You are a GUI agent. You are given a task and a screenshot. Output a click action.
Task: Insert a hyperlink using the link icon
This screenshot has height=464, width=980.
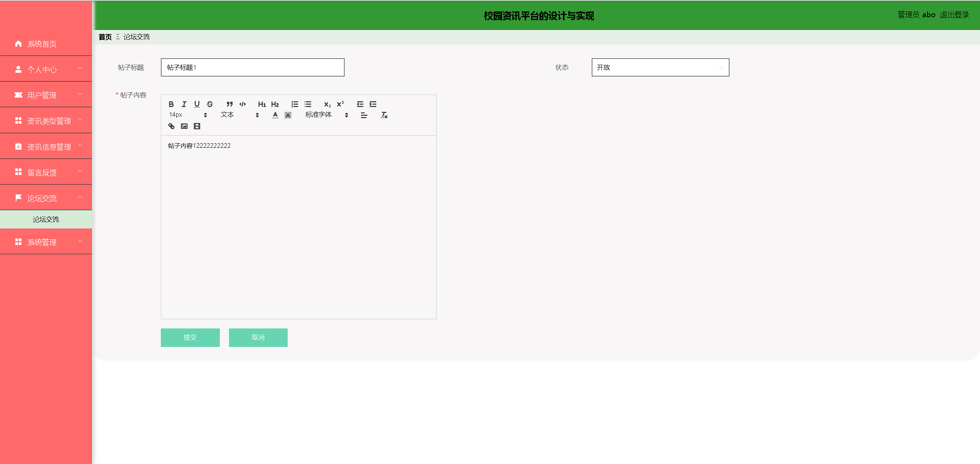point(171,126)
